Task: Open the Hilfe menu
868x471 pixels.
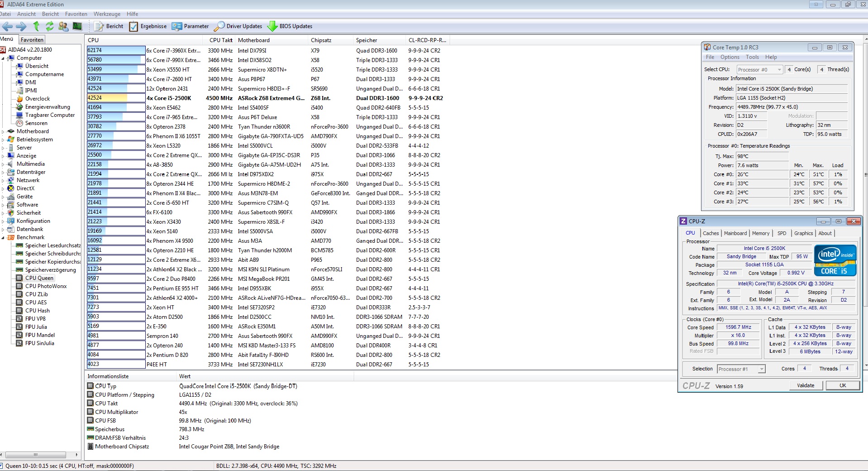Action: click(x=132, y=14)
